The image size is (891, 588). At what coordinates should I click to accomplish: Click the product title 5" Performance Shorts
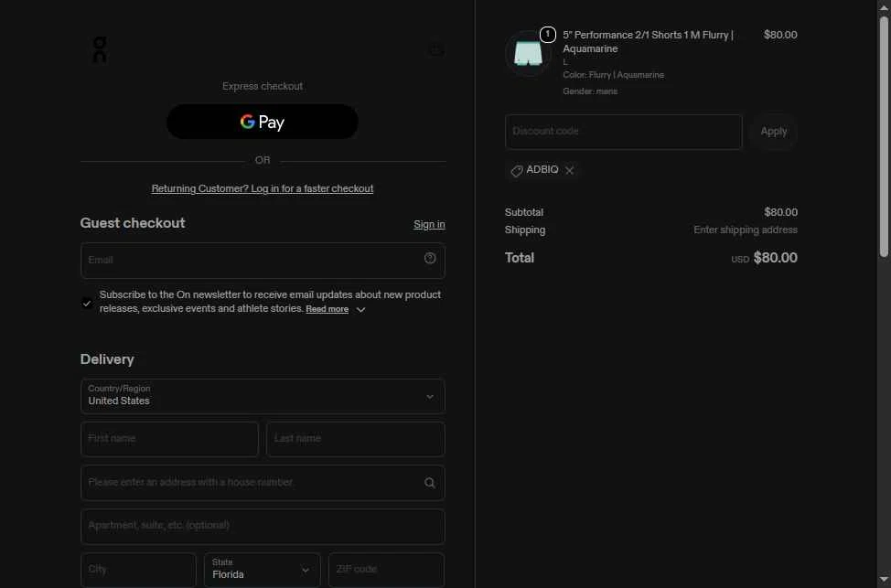coord(648,41)
